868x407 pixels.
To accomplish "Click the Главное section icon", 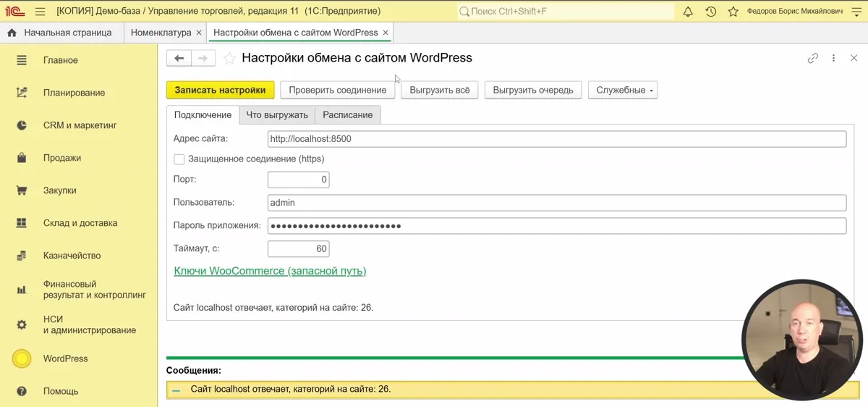I will [x=22, y=60].
